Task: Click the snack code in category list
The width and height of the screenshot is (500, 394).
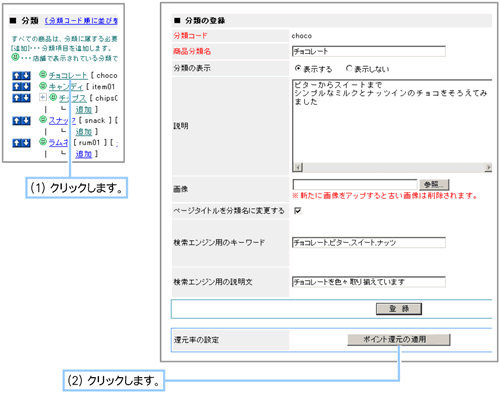Action: click(95, 120)
